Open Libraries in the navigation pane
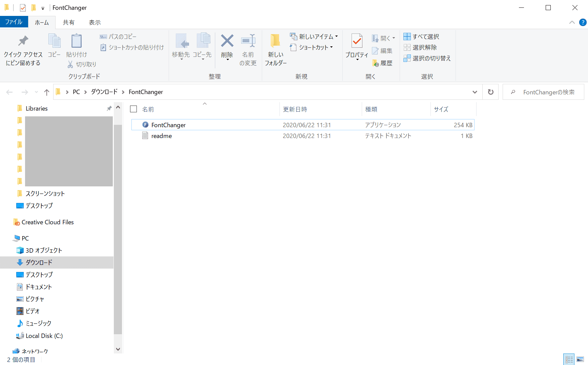 pyautogui.click(x=37, y=109)
